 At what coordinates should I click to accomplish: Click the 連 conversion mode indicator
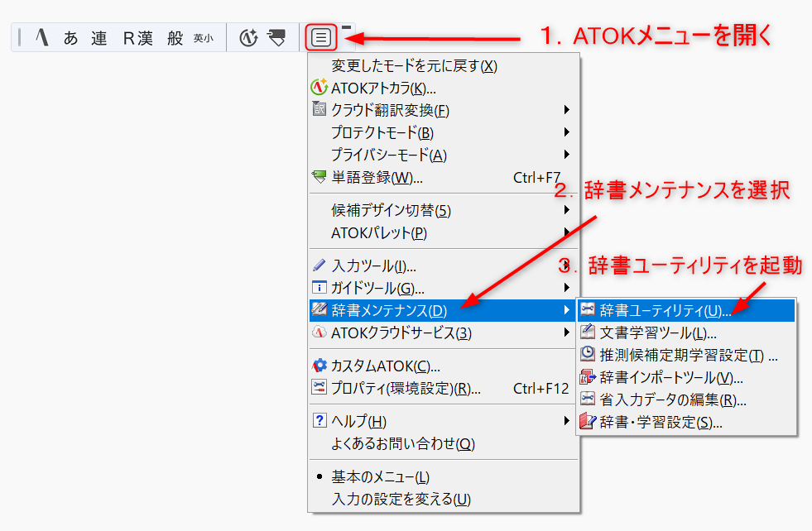(x=98, y=38)
